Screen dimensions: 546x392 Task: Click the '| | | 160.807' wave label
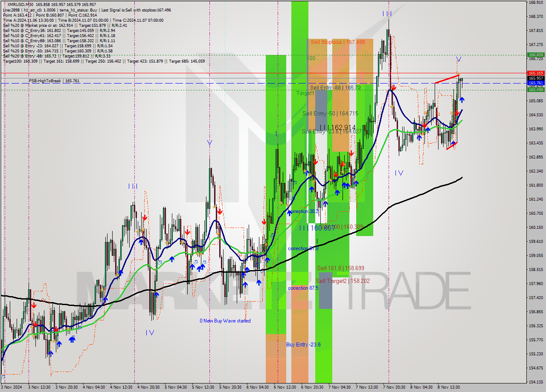(317, 228)
